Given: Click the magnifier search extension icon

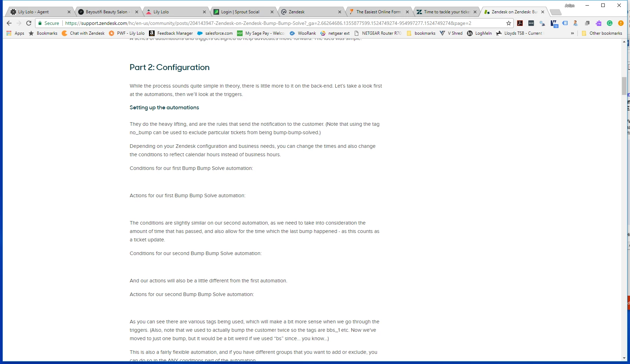Looking at the screenshot, I should pyautogui.click(x=542, y=23).
